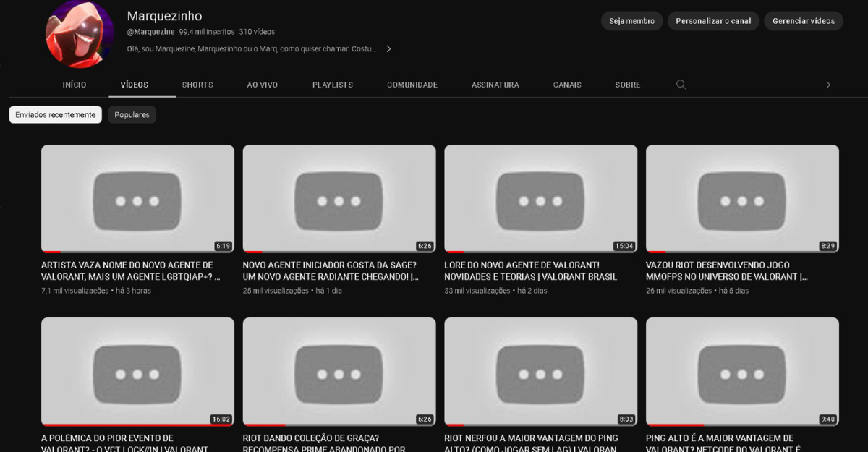Select the Populares filter chip
Viewport: 868px width, 452px height.
tap(132, 115)
